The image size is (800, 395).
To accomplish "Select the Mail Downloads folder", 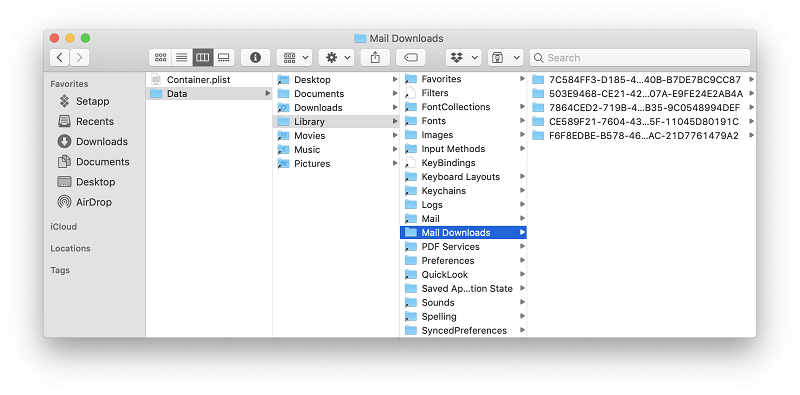I will click(463, 233).
